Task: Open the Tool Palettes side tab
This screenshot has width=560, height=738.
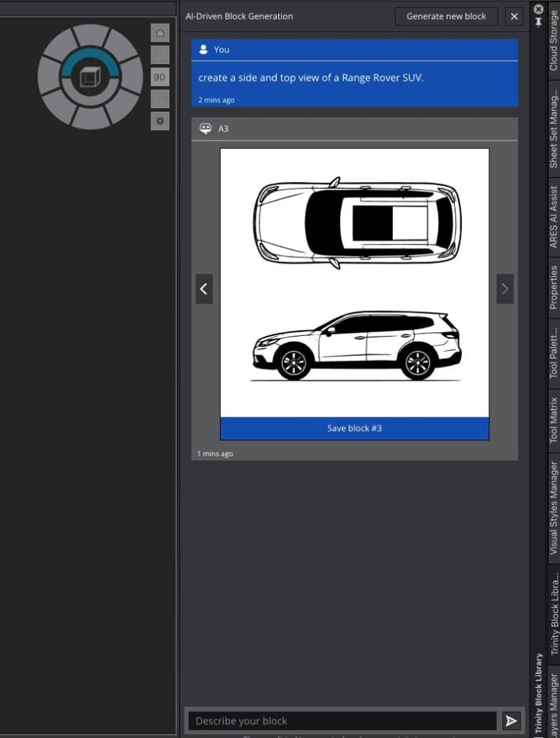Action: (554, 353)
